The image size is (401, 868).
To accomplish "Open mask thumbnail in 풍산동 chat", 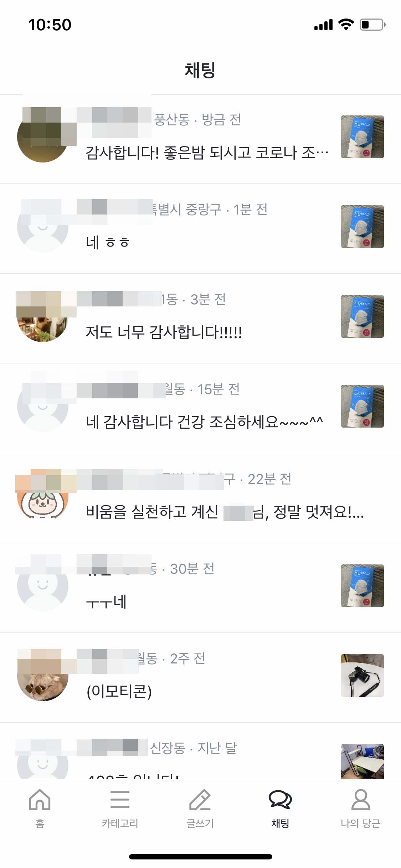I will [x=362, y=136].
